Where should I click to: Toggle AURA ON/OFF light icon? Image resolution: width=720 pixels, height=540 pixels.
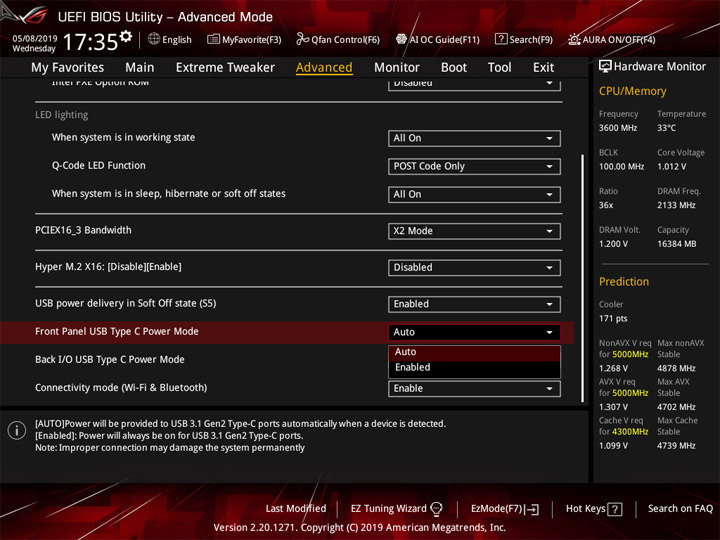[574, 39]
